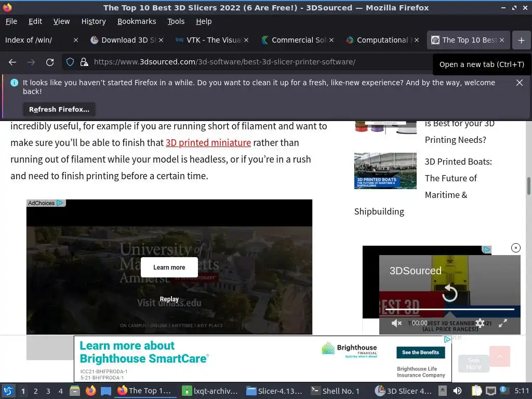532x399 pixels.
Task: Seek on the 3DSourced video progress bar
Action: pos(449,310)
